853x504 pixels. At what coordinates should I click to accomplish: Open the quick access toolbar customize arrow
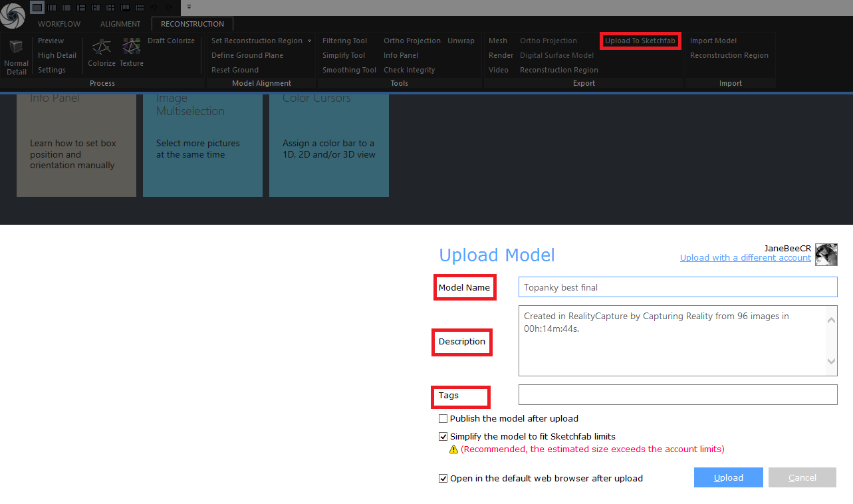pos(189,7)
